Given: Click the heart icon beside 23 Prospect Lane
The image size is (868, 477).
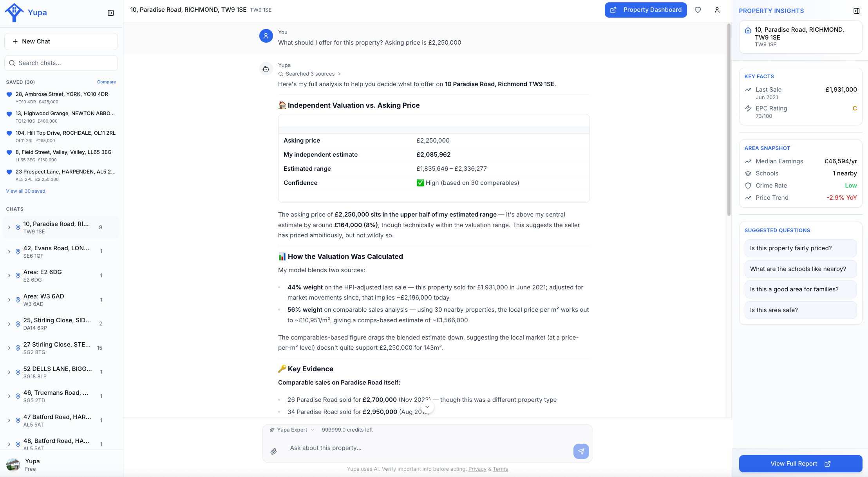Looking at the screenshot, I should (9, 172).
